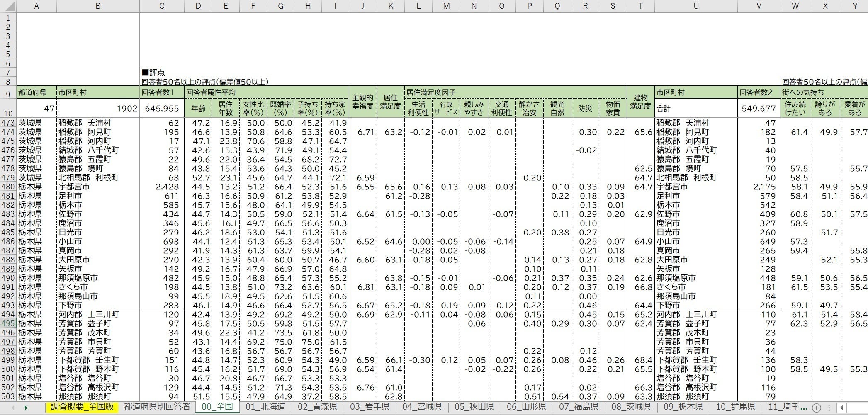The width and height of the screenshot is (868, 415).
Task: Click the cell with value 1902
Action: tap(98, 108)
